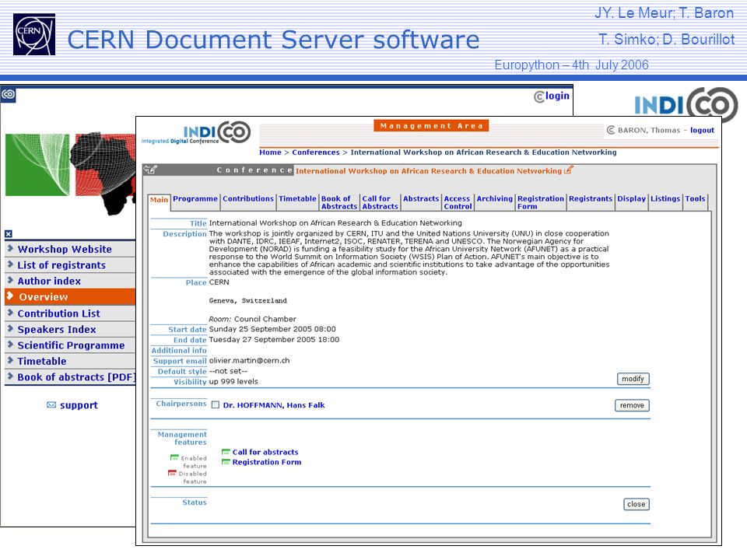
Task: Click the envelope icon next to support
Action: (51, 404)
